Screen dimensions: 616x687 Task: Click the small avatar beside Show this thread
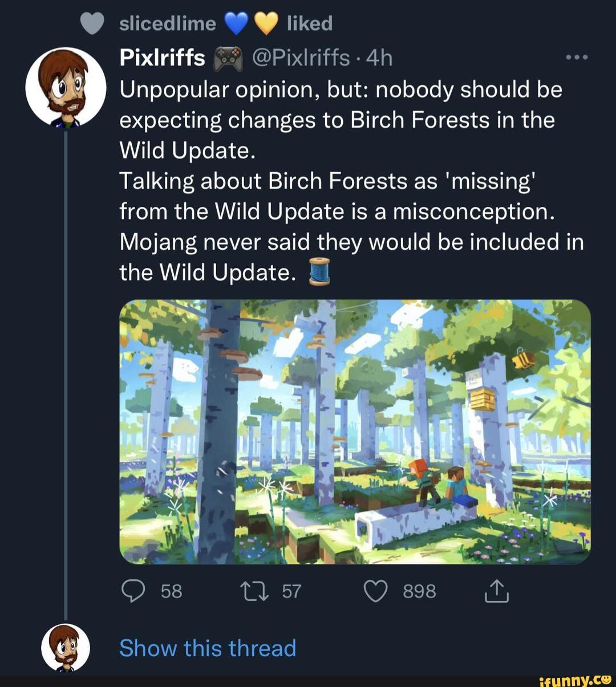point(66,648)
